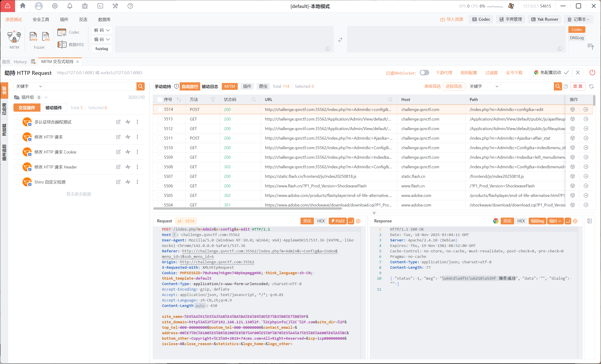Viewport: 601px width, 364px height.
Task: Click edit icon for the Shiro 自定义检测 plugin
Action: pyautogui.click(x=118, y=182)
